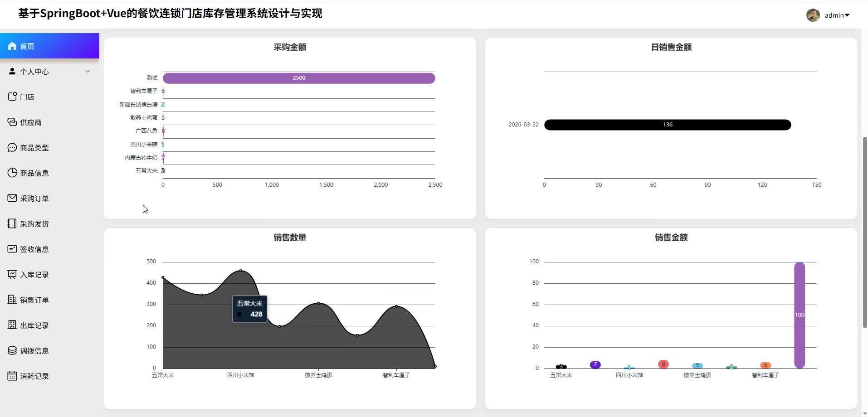Click the 2026-03-22 date label
The image size is (868, 417).
coord(523,124)
